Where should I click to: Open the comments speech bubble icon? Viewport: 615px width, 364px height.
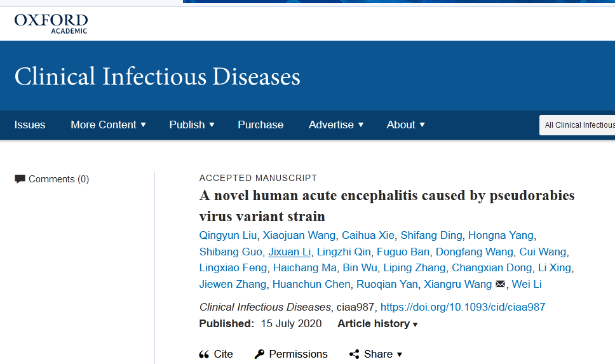[20, 179]
